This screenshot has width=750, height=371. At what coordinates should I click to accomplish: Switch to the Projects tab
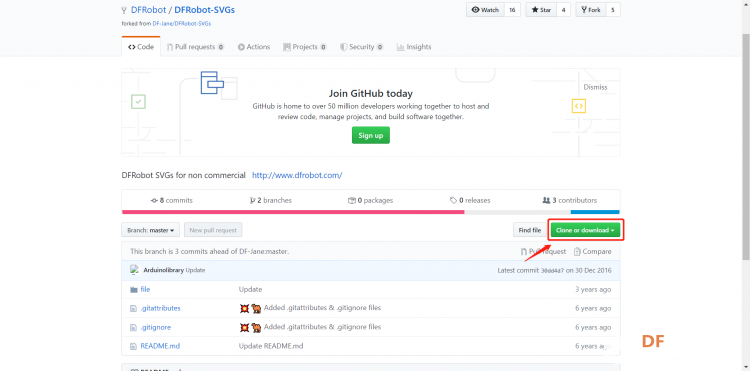305,47
